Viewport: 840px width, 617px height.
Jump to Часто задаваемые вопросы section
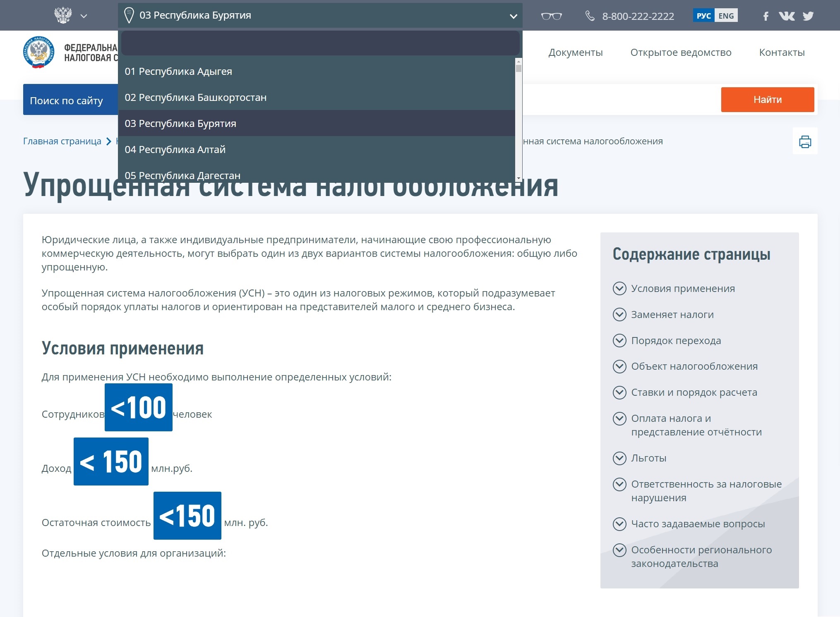click(x=698, y=524)
